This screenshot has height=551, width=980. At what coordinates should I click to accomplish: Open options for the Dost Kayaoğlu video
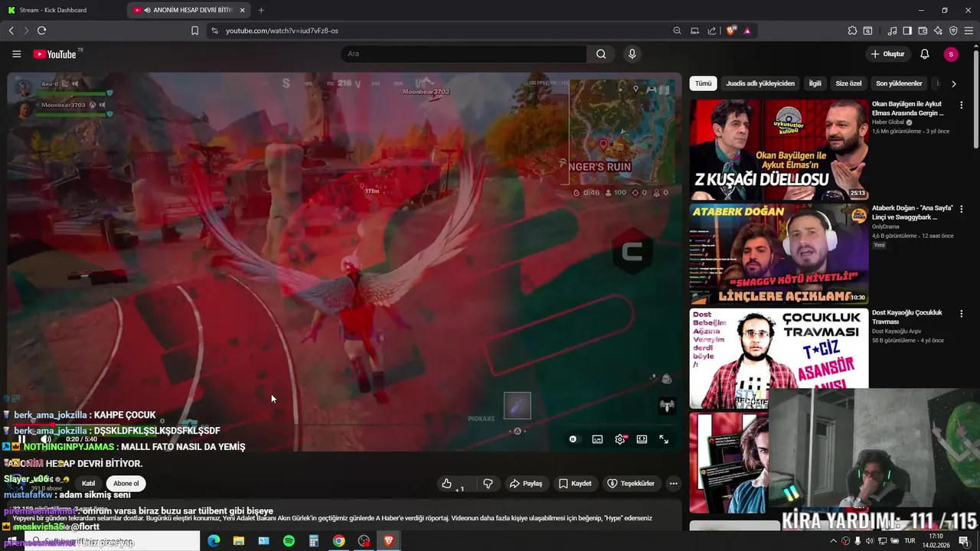tap(962, 313)
